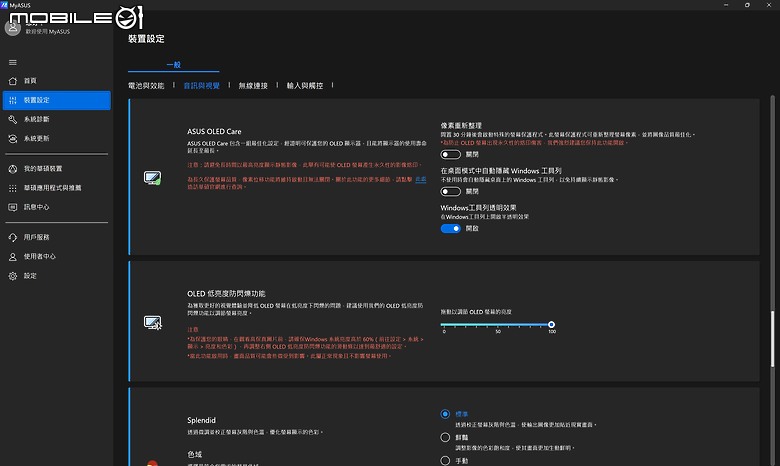Minimize the MyASUS window

[x=726, y=5]
